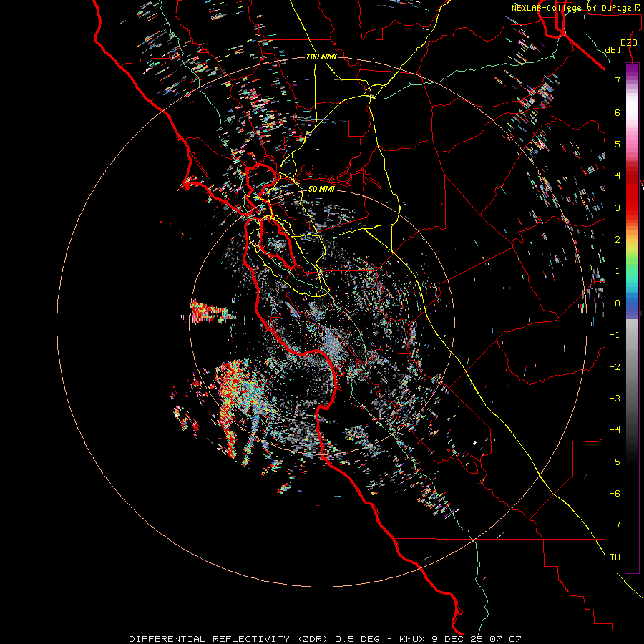Click the "DZD" label above the color bar
644x644 pixels.
(x=629, y=43)
